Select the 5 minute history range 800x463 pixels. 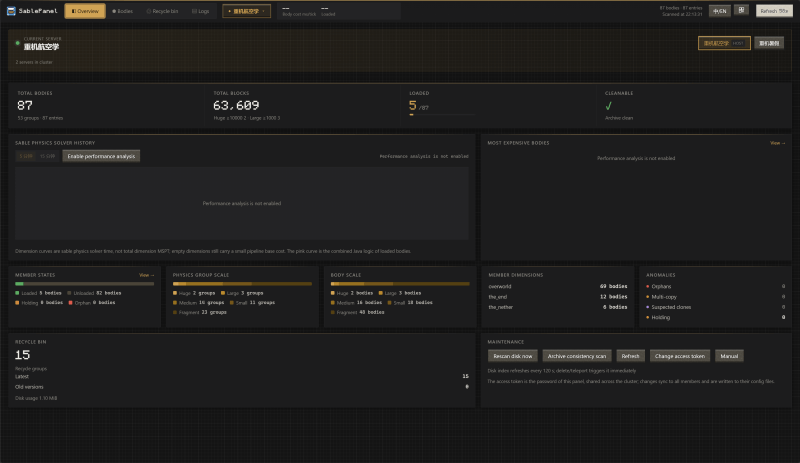pos(26,156)
